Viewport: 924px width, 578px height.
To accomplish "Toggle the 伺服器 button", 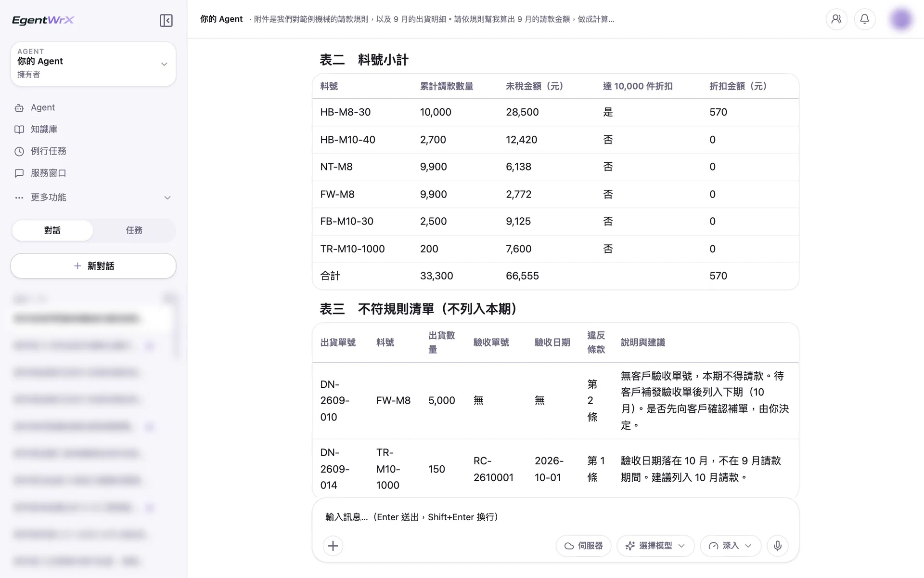I will point(583,546).
